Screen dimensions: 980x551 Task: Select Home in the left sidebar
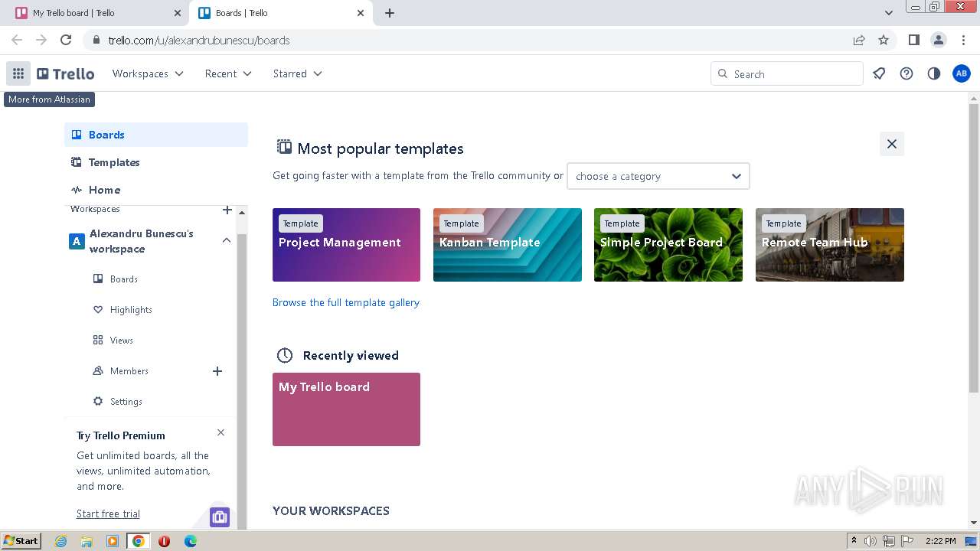(x=156, y=190)
